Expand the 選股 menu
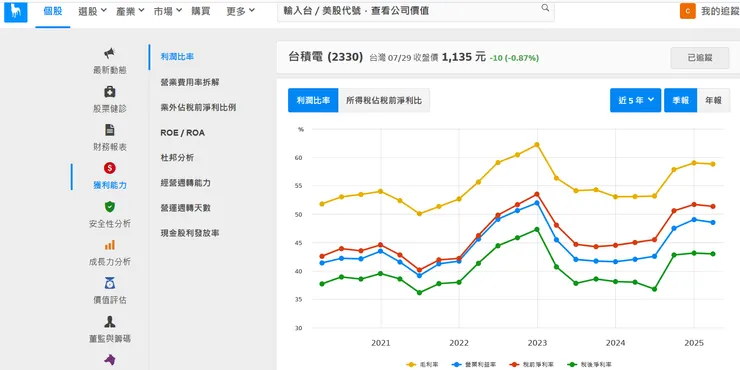 [x=92, y=11]
